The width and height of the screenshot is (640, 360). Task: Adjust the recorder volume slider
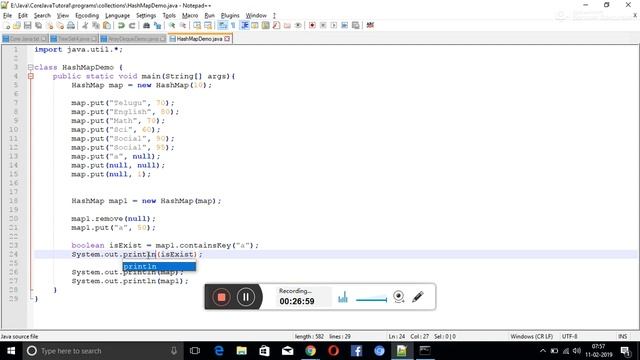[x=371, y=300]
